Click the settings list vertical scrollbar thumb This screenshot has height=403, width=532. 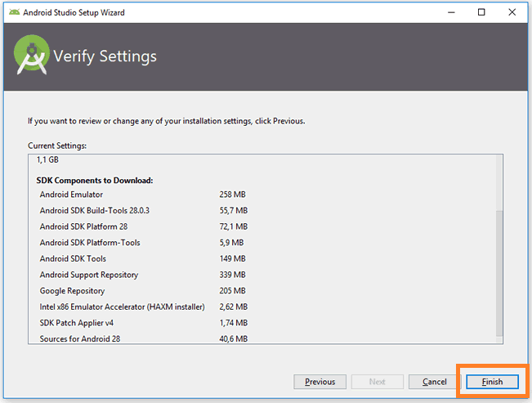(x=499, y=273)
